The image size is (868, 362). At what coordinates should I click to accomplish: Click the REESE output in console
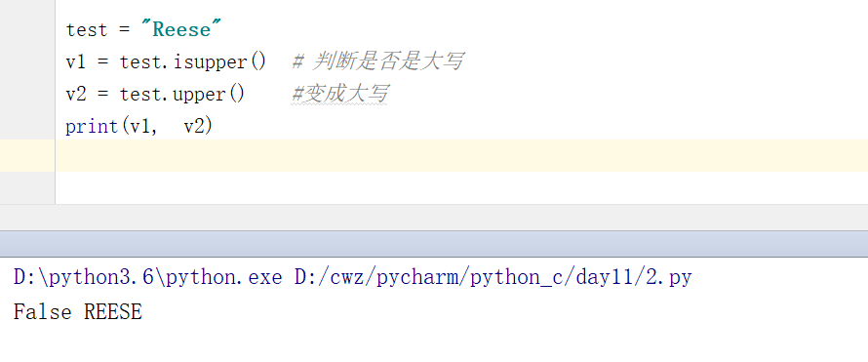[113, 312]
